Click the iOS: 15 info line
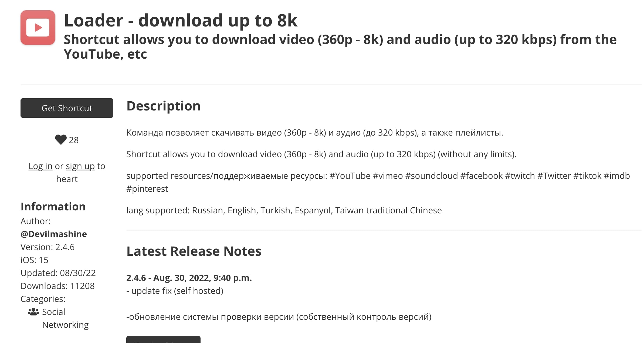The image size is (644, 343). (x=35, y=260)
